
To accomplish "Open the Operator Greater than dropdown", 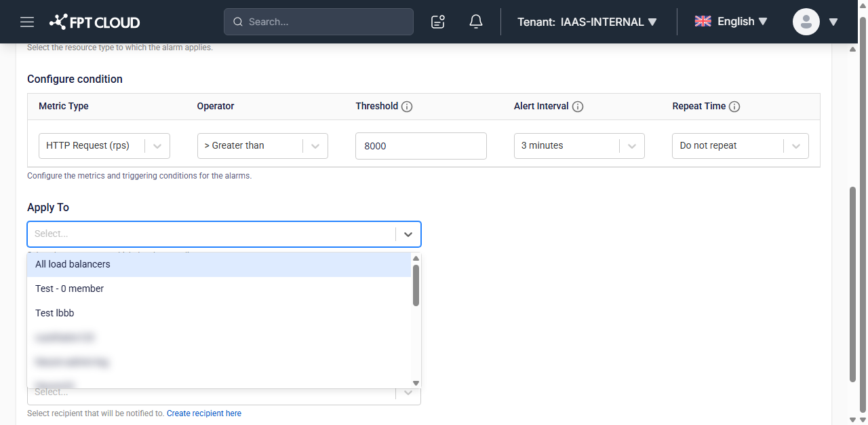I will (262, 146).
